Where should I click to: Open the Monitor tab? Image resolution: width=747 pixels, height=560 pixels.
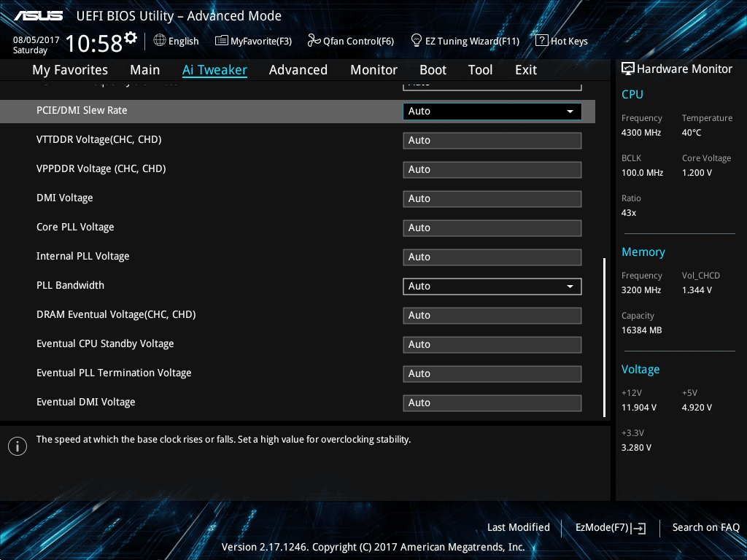[373, 70]
